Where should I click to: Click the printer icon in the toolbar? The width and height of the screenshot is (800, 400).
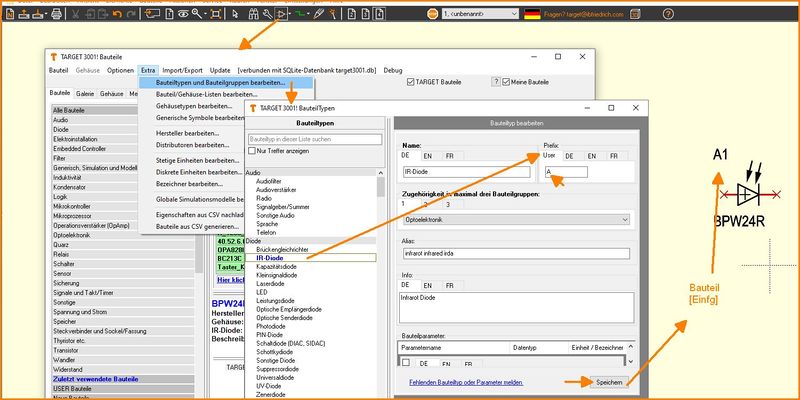pyautogui.click(x=56, y=14)
